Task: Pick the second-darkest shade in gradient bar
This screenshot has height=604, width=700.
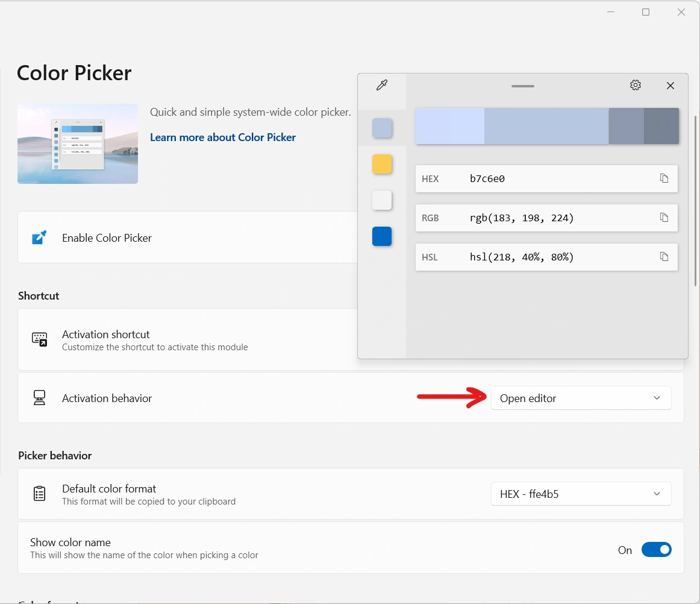Action: coord(626,126)
